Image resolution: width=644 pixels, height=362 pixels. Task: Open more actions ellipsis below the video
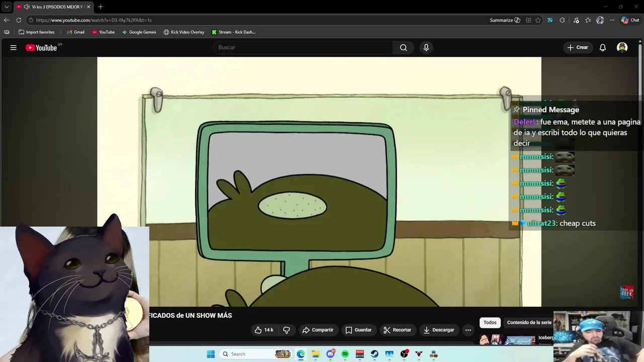(x=468, y=330)
